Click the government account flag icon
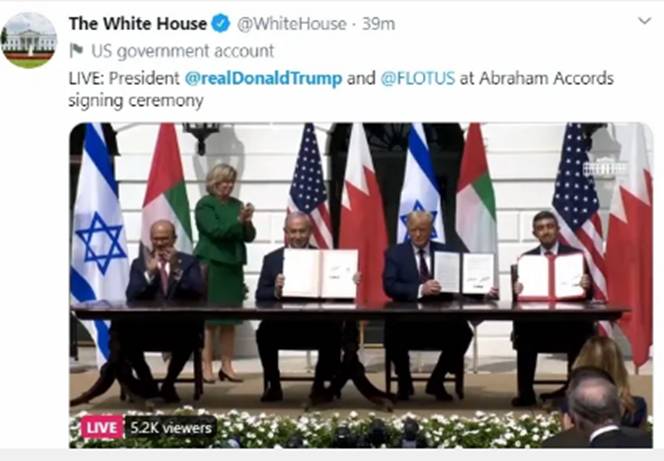Screen dimensions: 664x461 point(76,51)
